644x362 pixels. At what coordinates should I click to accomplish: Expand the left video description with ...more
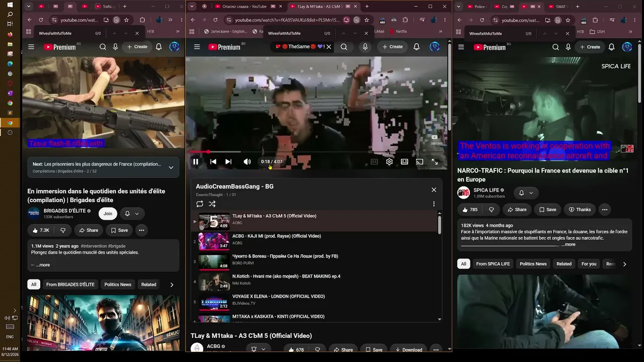pos(43,265)
